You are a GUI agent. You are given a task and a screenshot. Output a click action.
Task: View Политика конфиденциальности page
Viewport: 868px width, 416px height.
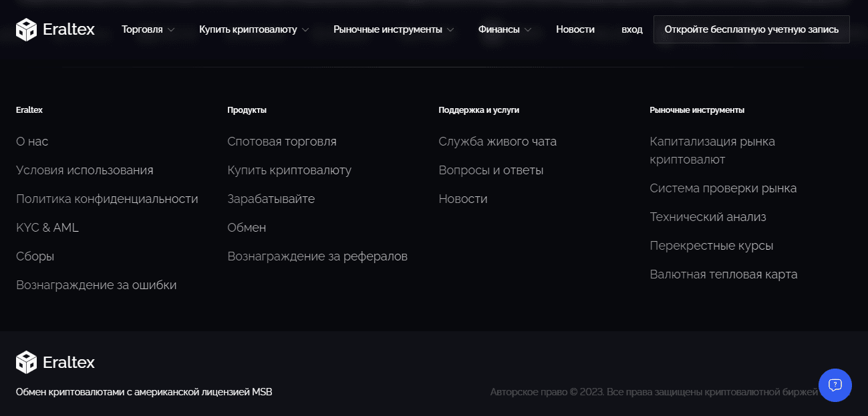(107, 199)
